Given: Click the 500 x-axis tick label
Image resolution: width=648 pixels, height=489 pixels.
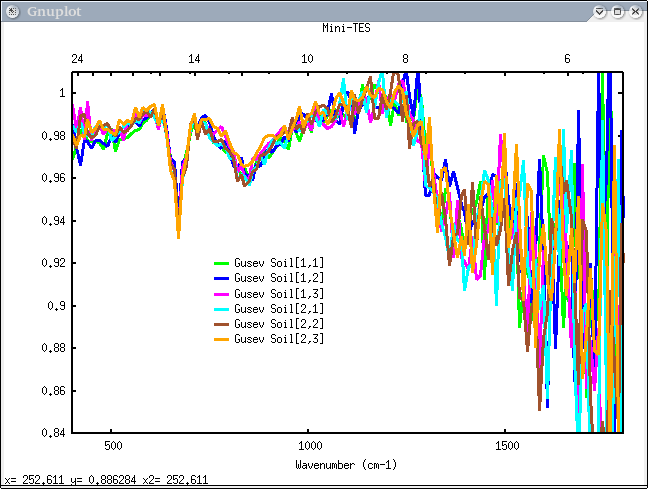Looking at the screenshot, I should (x=113, y=446).
